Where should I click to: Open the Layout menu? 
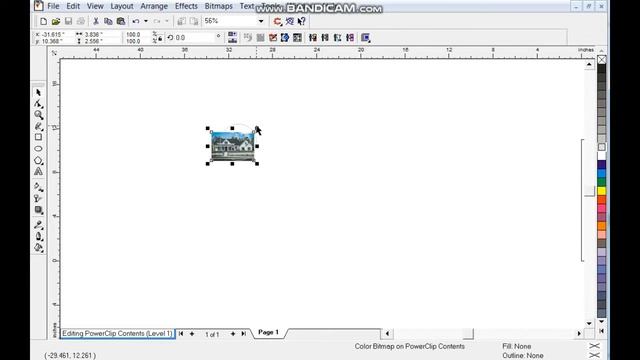click(122, 6)
